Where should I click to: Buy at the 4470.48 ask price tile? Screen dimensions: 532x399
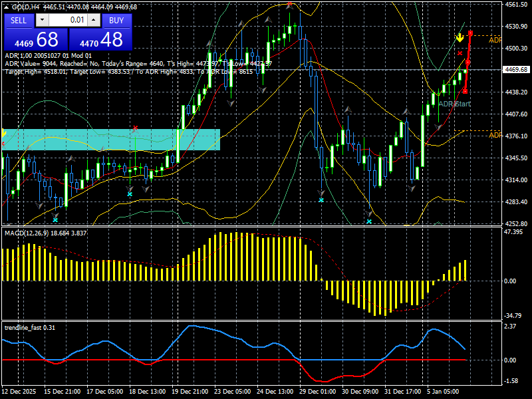coord(100,39)
